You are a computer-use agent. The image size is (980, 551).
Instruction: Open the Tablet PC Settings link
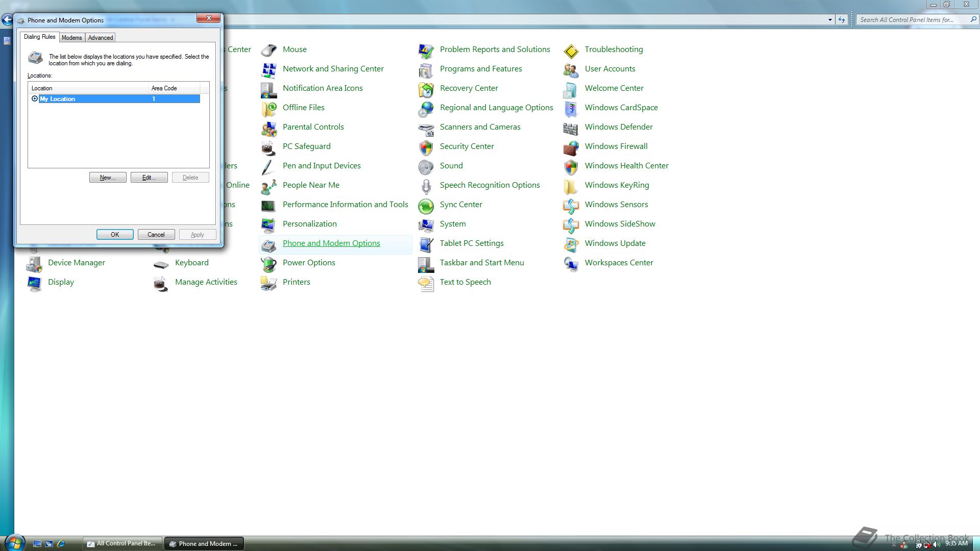tap(472, 243)
